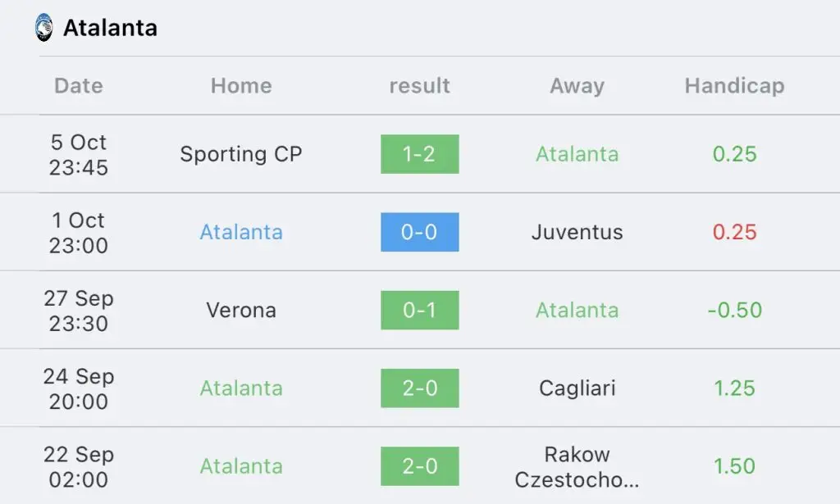840x504 pixels.
Task: Open Sporting CP team page
Action: pos(241,154)
